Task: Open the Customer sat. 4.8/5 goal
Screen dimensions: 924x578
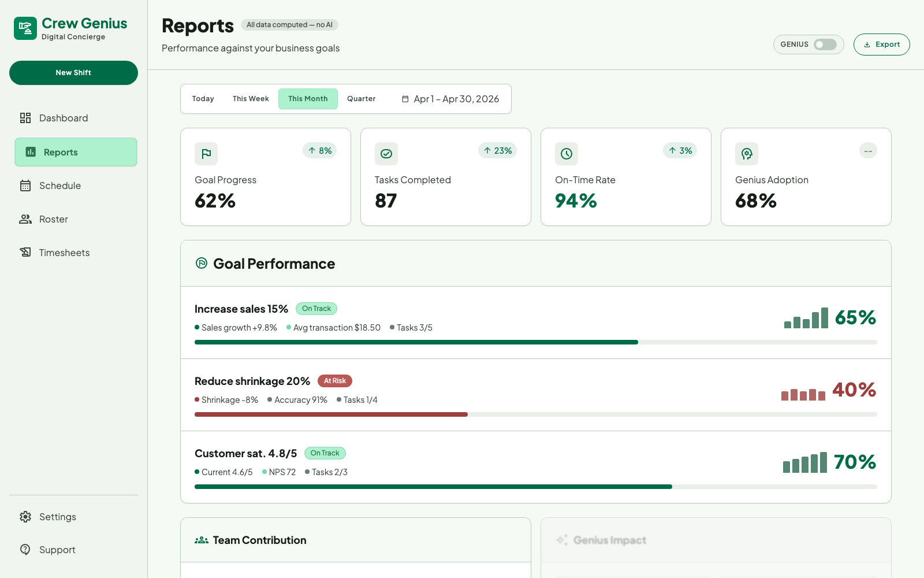Action: [x=245, y=454]
